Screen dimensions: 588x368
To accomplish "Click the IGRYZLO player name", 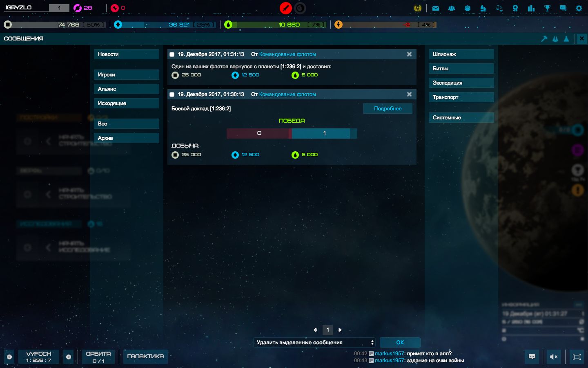I will (19, 8).
